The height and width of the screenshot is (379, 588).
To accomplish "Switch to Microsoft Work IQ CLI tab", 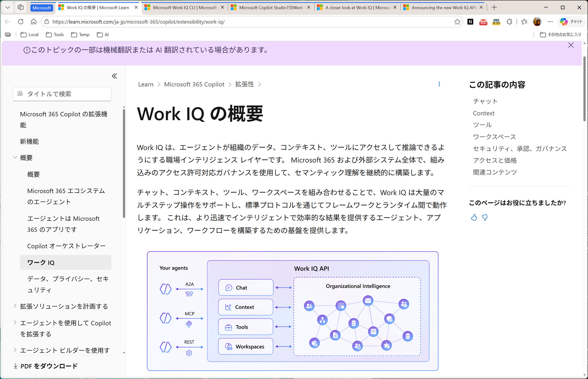I will tap(185, 7).
